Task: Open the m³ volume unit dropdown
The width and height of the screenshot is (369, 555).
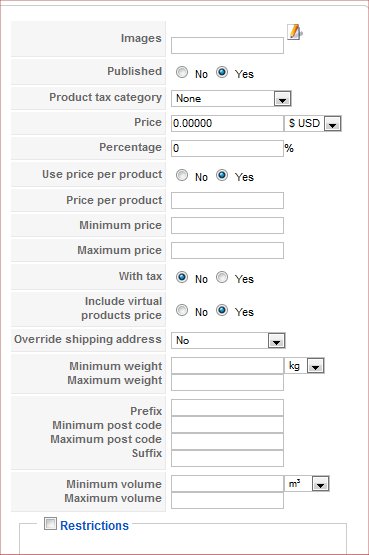Action: click(307, 484)
